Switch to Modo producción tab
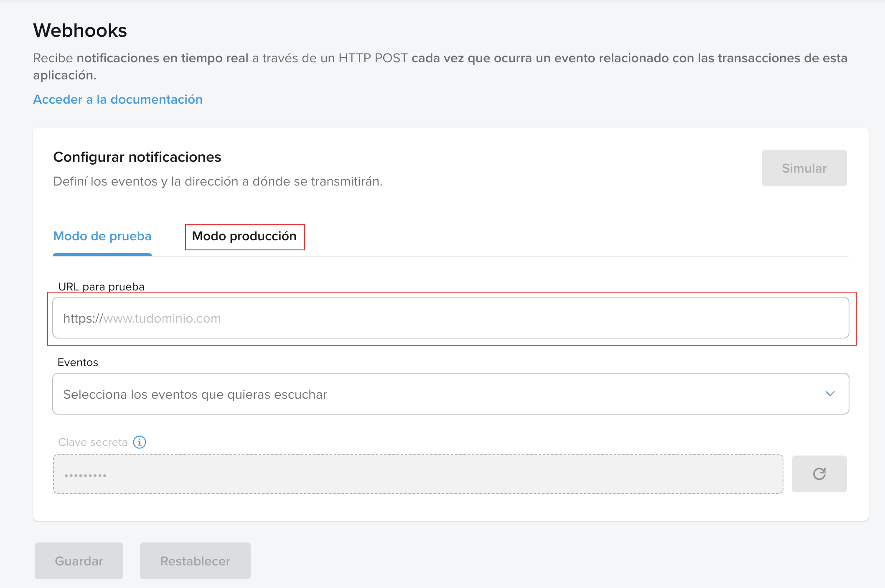Viewport: 885px width, 588px height. (x=244, y=237)
